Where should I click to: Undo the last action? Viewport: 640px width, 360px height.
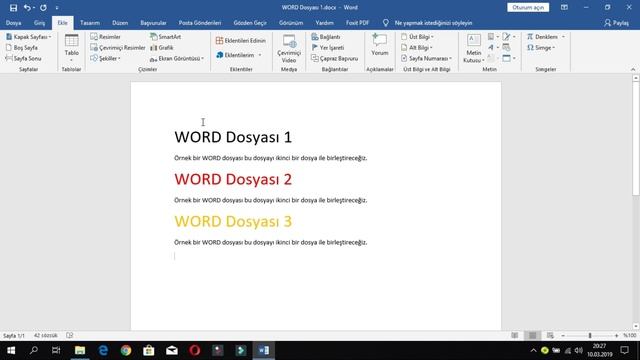click(x=27, y=8)
